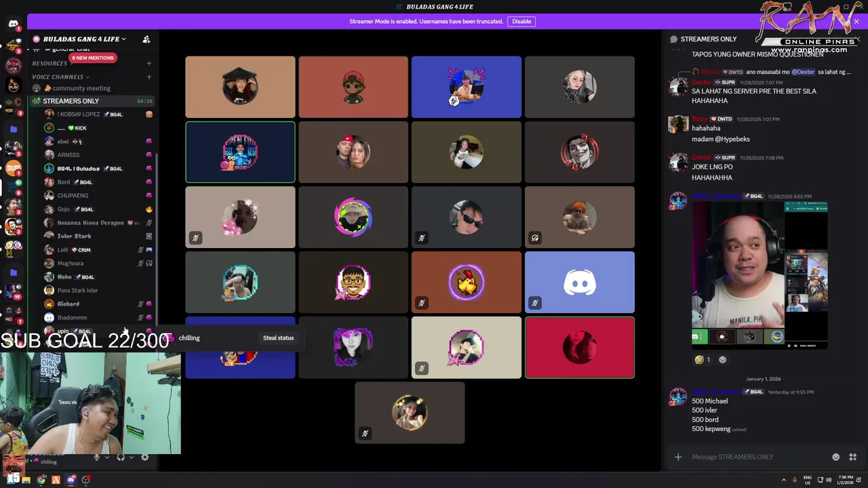868x488 pixels.
Task: Open Chrome from the taskbar
Action: tap(41, 480)
